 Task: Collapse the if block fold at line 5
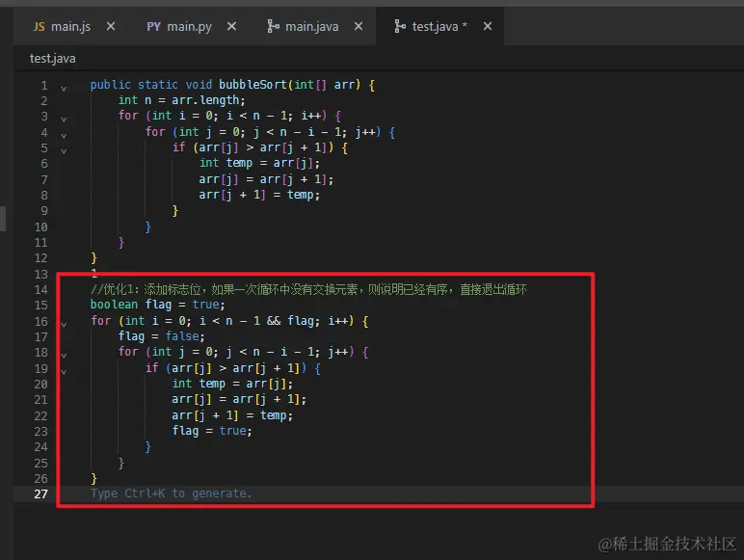pyautogui.click(x=64, y=151)
